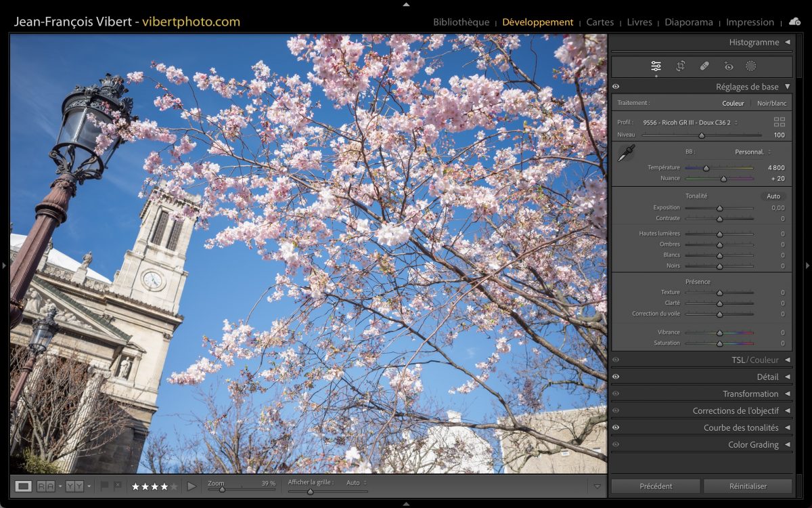Expand the Color Grading panel

tap(757, 444)
